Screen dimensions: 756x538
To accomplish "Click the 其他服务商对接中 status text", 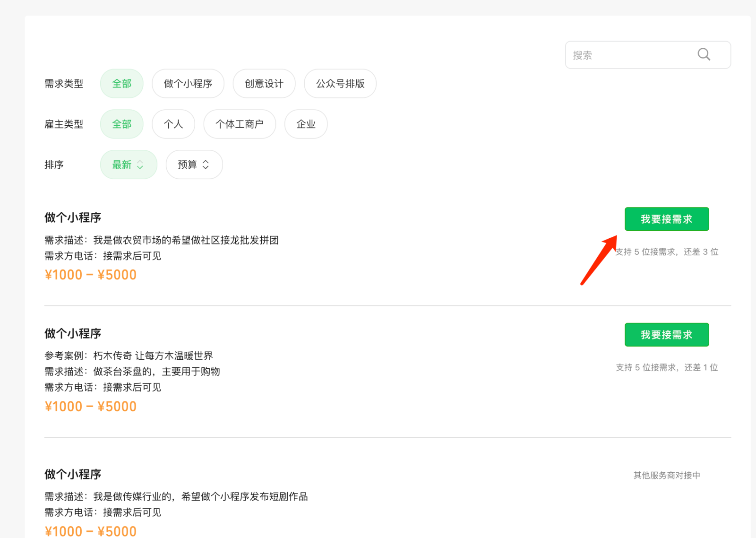I will pyautogui.click(x=667, y=475).
